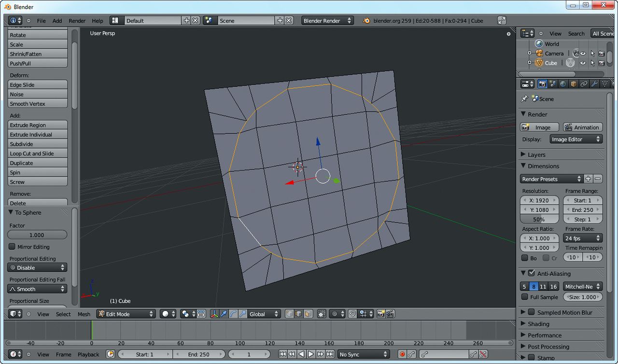This screenshot has height=364, width=618.
Task: Click the render Animation button
Action: (583, 127)
